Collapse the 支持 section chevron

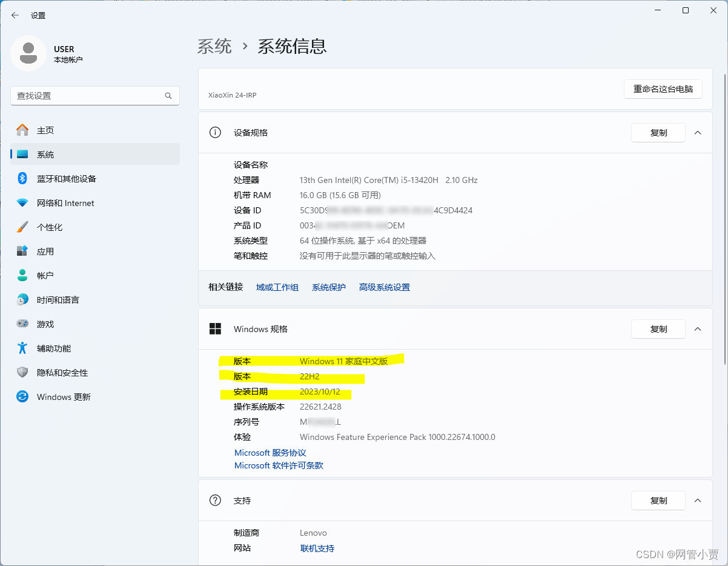(698, 501)
